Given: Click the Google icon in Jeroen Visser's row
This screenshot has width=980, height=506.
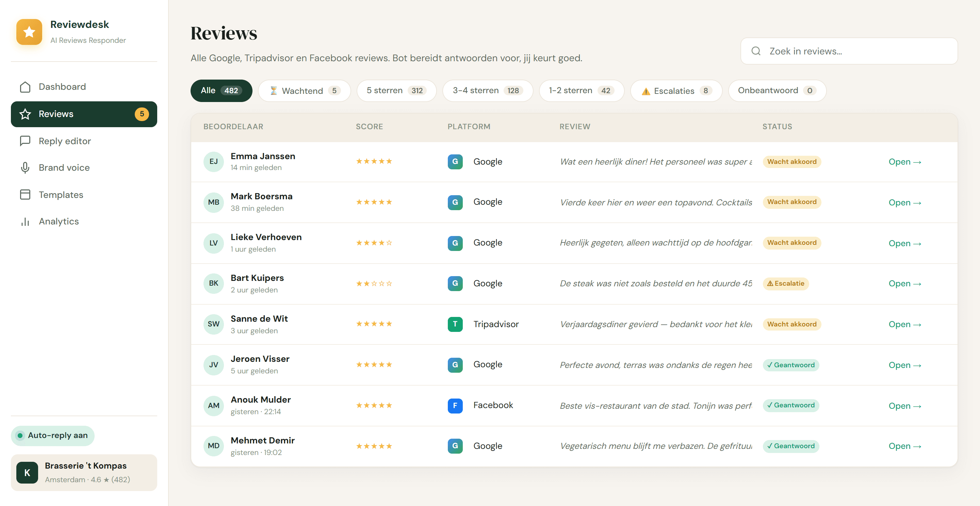Looking at the screenshot, I should [455, 365].
